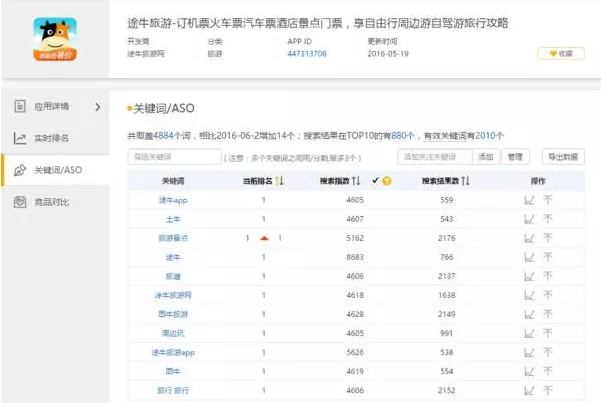Open trend chart for 途牛旅游app keyword
This screenshot has height=416, width=612.
[x=529, y=352]
